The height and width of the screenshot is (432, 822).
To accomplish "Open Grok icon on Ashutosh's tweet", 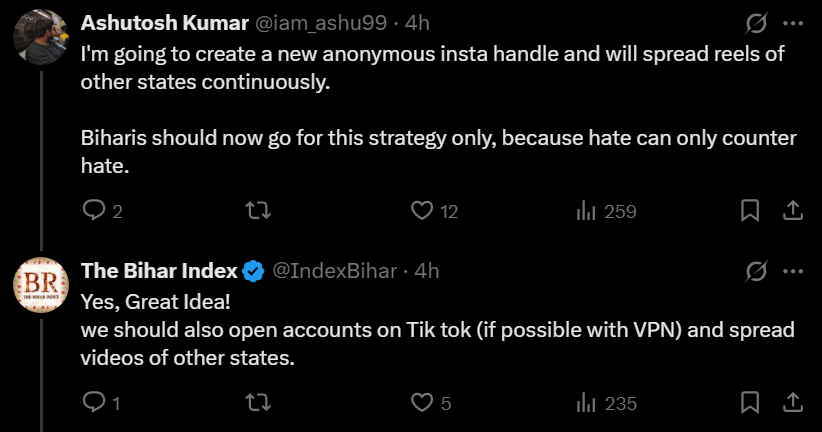I will 757,23.
